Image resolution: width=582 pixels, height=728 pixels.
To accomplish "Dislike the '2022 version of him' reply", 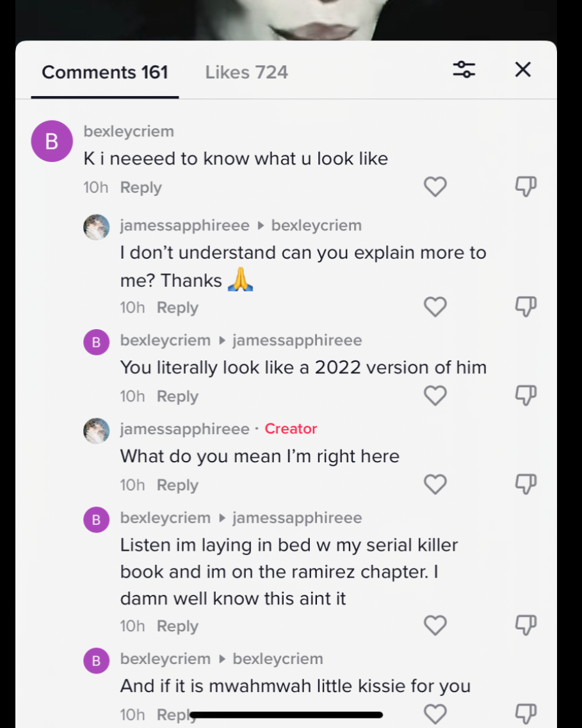I will 526,396.
